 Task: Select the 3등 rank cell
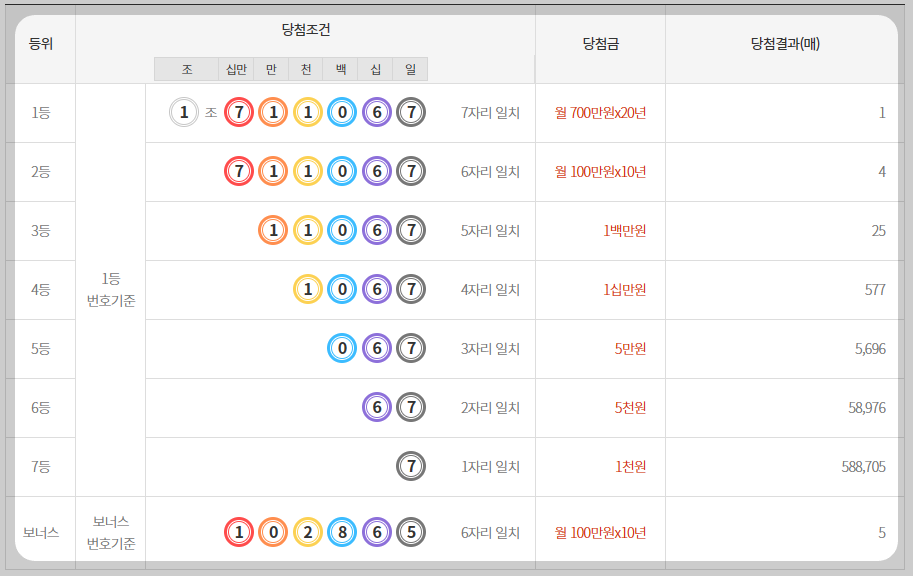[41, 231]
